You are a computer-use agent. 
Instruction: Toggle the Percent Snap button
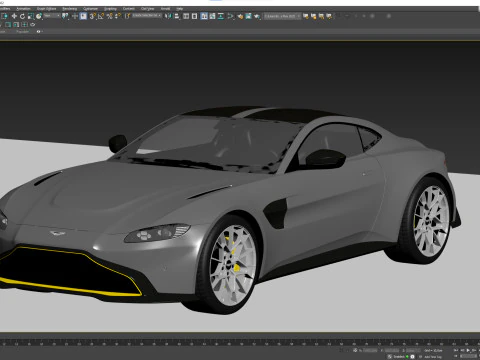tap(110, 16)
